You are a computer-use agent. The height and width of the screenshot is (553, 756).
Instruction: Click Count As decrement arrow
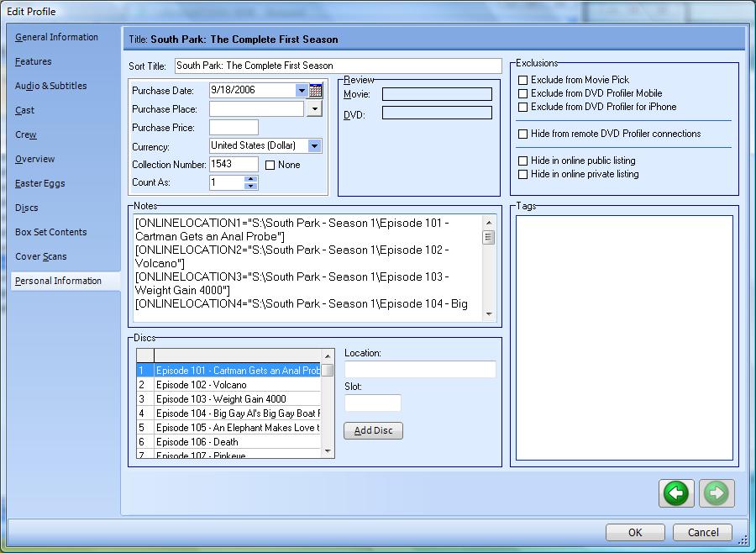[x=250, y=186]
